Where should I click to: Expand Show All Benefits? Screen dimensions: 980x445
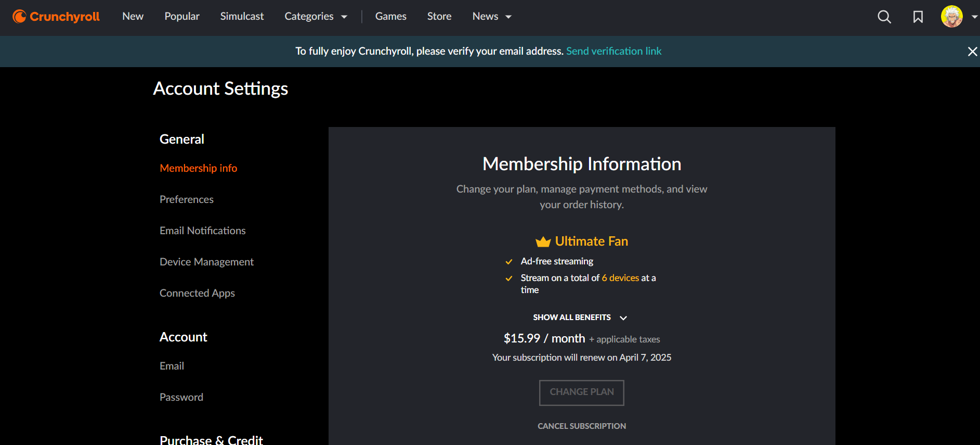click(x=580, y=317)
